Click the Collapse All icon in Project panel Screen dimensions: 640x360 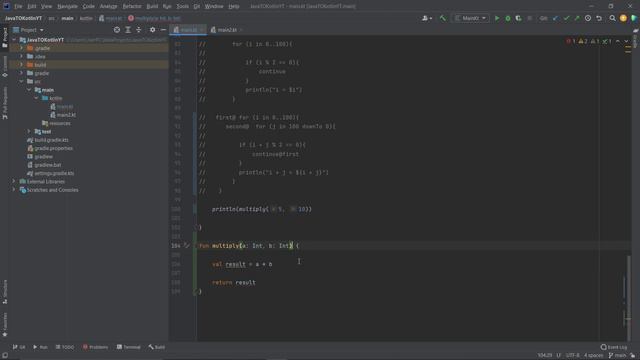click(x=139, y=30)
